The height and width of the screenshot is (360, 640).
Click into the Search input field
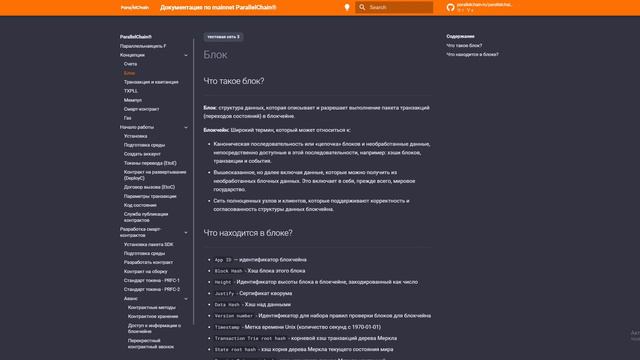pyautogui.click(x=394, y=7)
